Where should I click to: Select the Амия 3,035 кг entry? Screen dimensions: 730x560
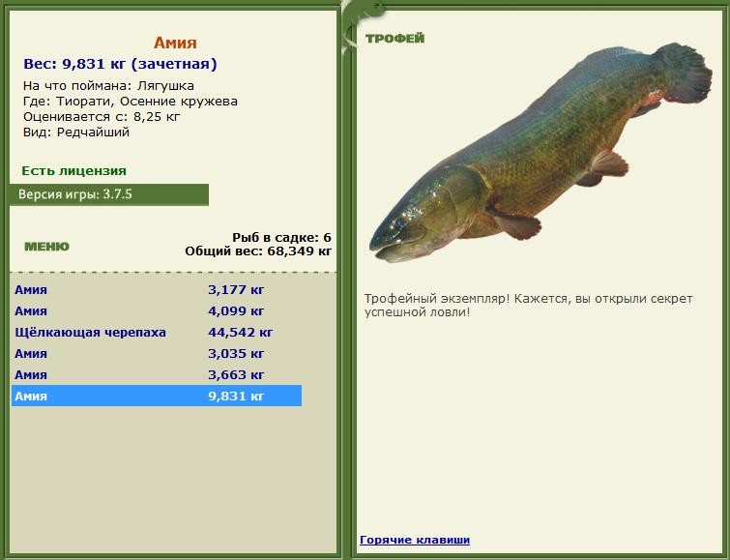point(157,354)
